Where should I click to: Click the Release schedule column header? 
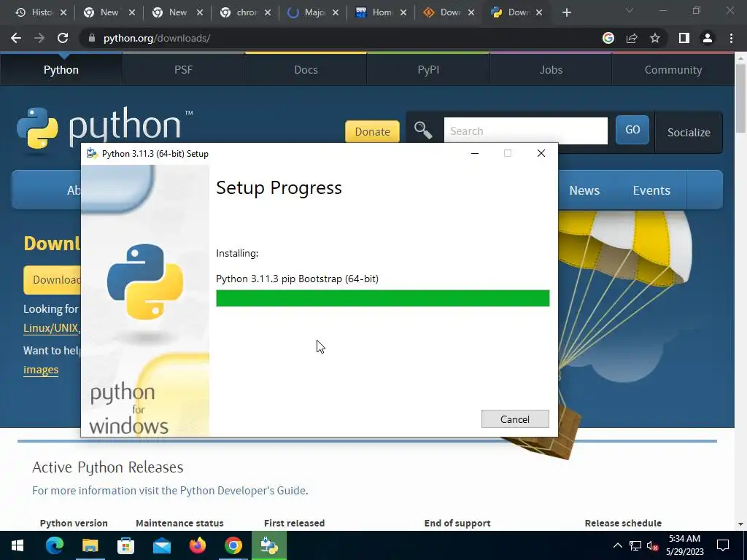click(x=623, y=523)
